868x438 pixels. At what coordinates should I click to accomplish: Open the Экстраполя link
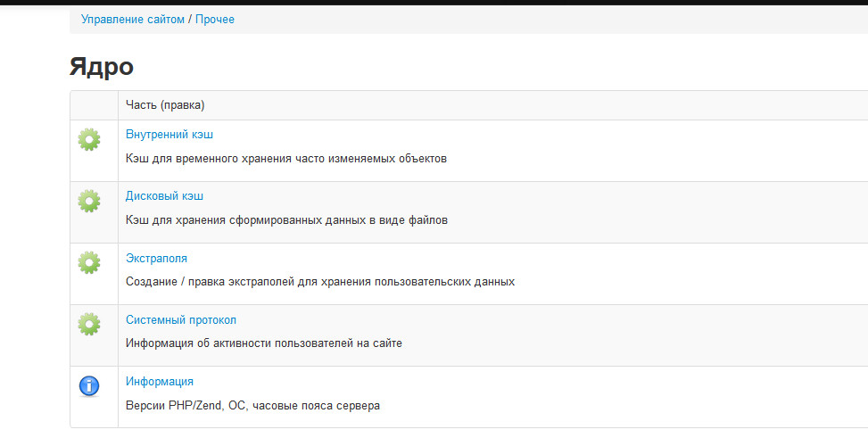156,258
